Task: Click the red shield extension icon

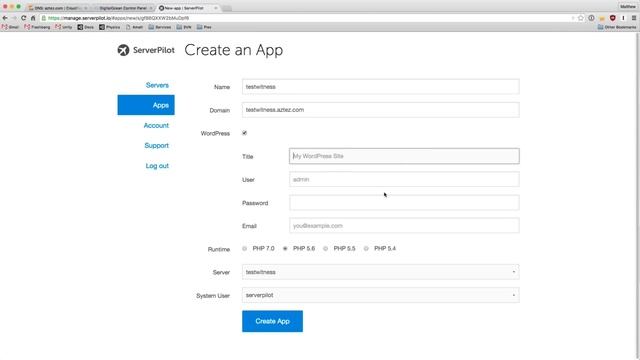Action: click(x=612, y=18)
